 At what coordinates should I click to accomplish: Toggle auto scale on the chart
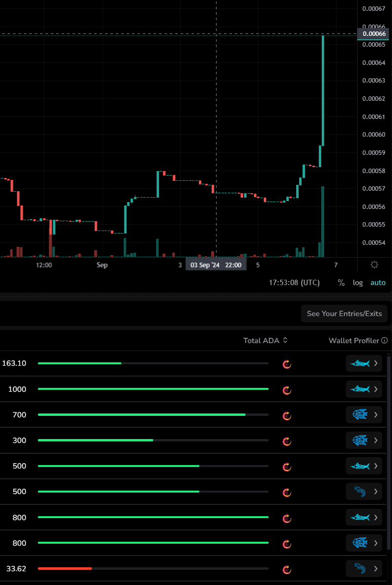click(378, 283)
